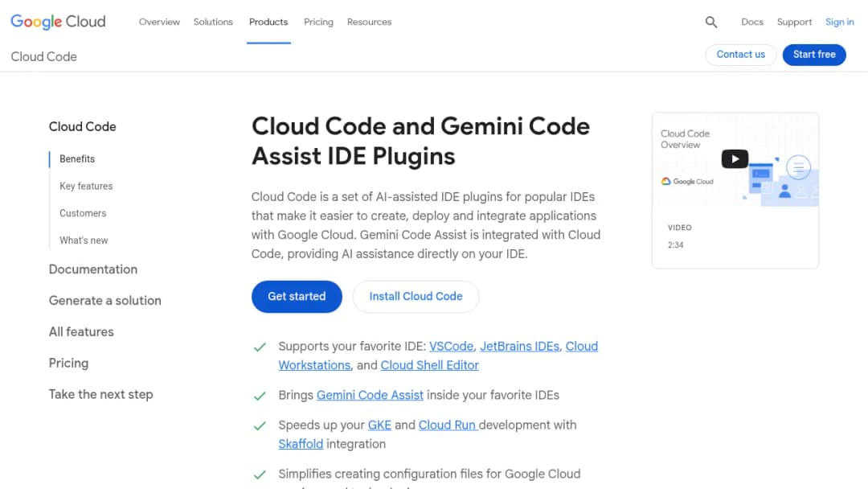This screenshot has height=489, width=868.
Task: Jump to Key features in sidebar
Action: (x=86, y=186)
